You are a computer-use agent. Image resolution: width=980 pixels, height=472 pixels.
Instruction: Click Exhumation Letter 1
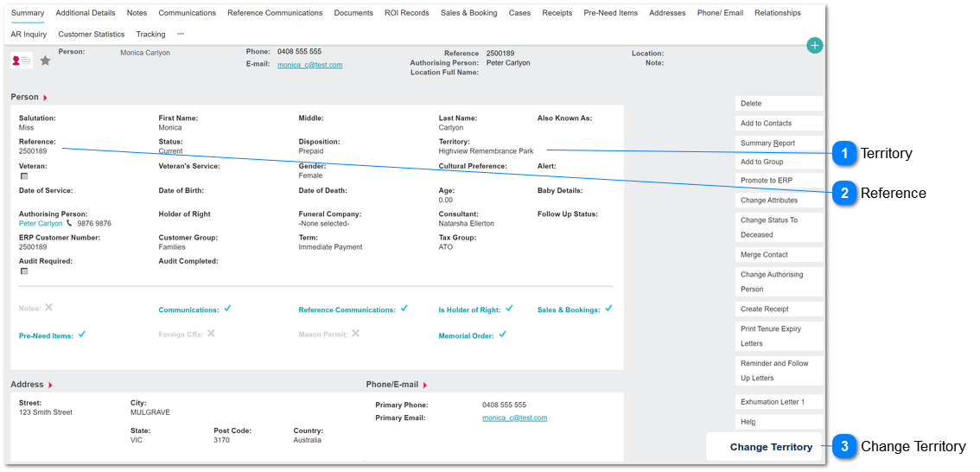(780, 402)
